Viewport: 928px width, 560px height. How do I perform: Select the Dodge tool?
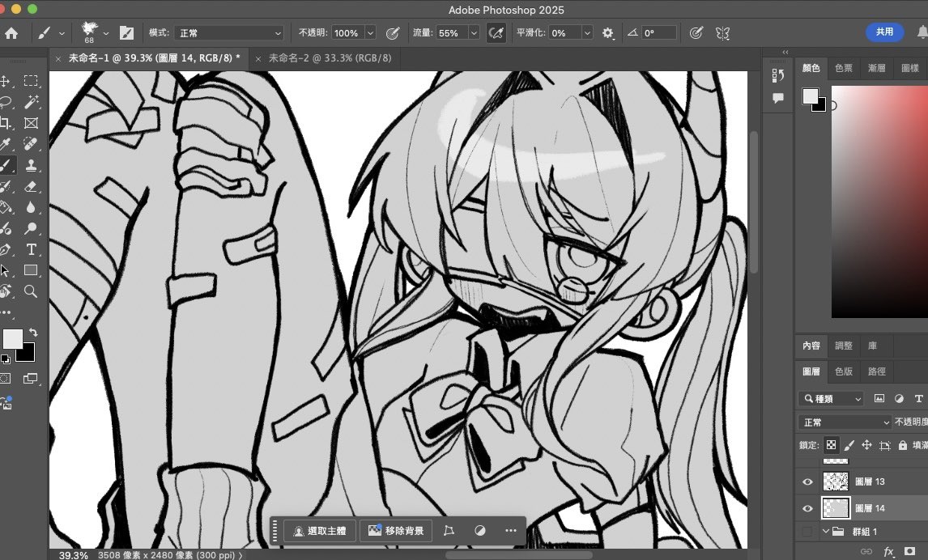click(31, 228)
